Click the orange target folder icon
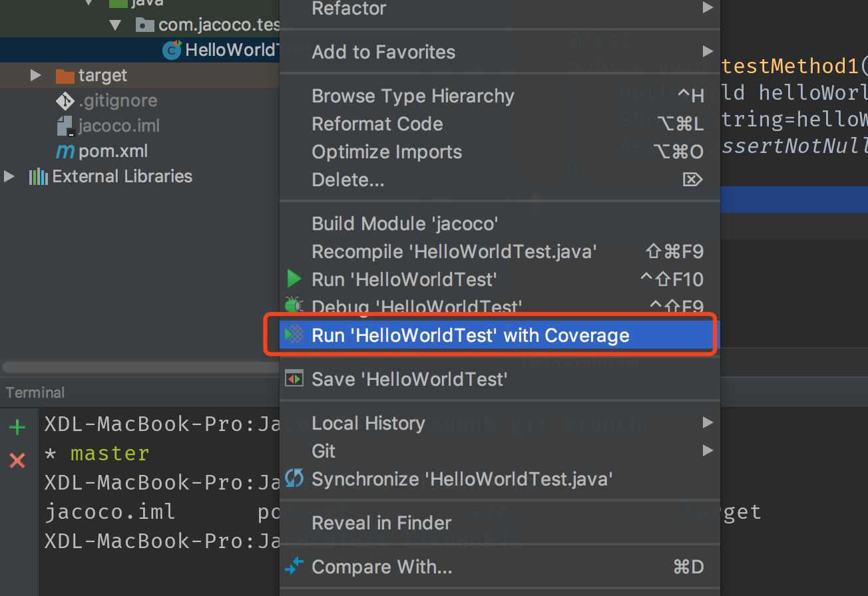This screenshot has height=596, width=868. [x=65, y=75]
